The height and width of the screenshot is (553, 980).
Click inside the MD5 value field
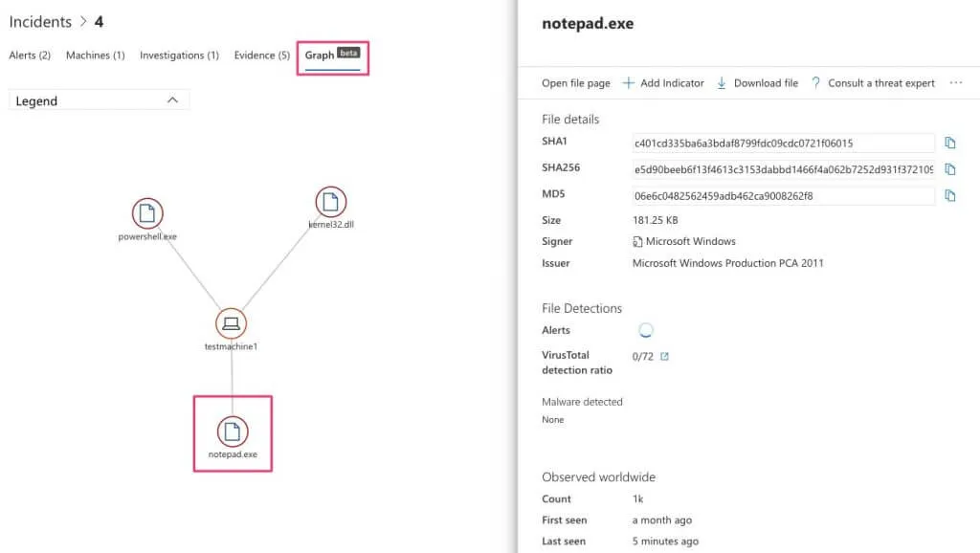[x=783, y=195]
